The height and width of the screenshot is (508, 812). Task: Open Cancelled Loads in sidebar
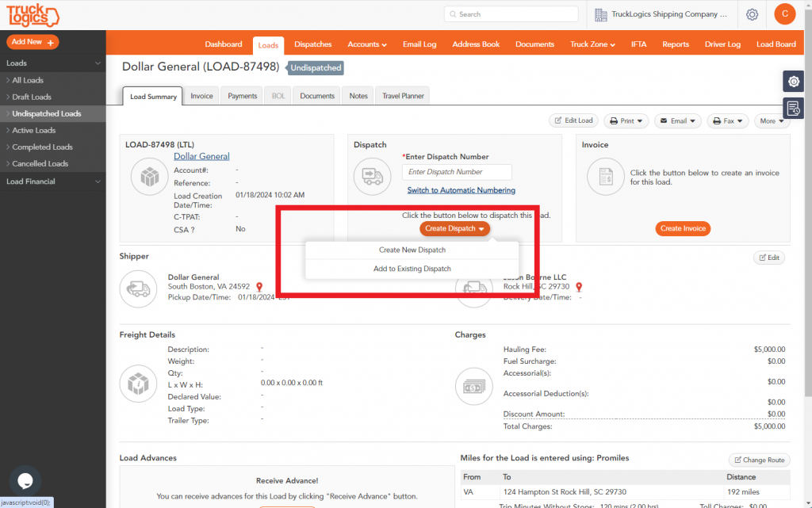(x=53, y=163)
